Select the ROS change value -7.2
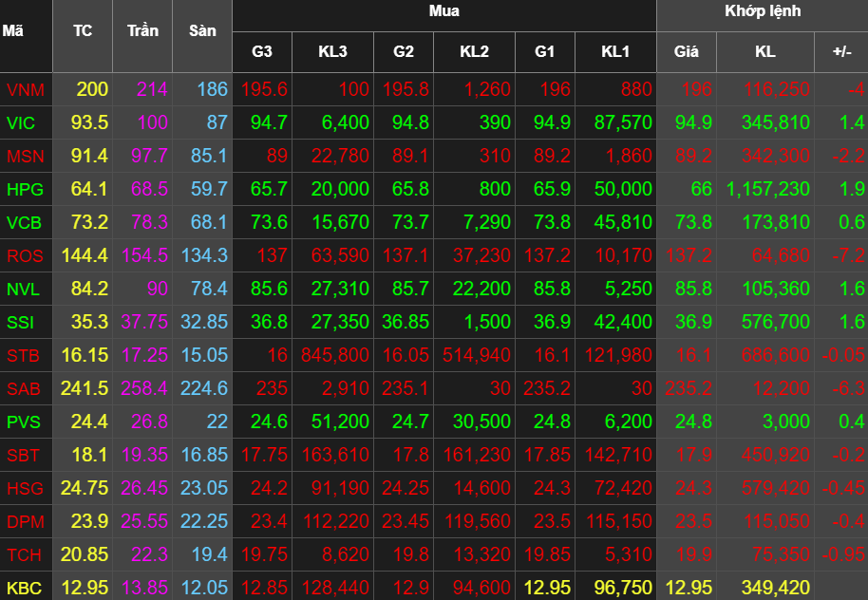The height and width of the screenshot is (600, 868). 843,255
